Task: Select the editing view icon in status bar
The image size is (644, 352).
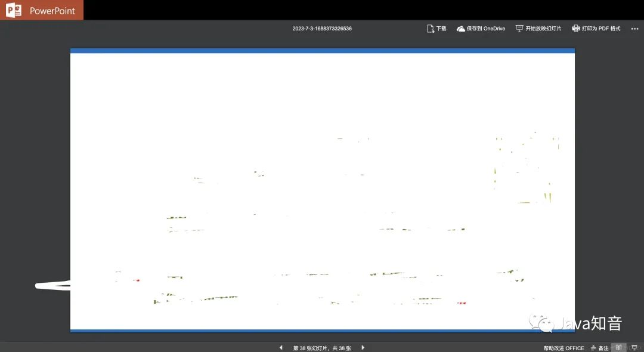Action: (x=618, y=347)
